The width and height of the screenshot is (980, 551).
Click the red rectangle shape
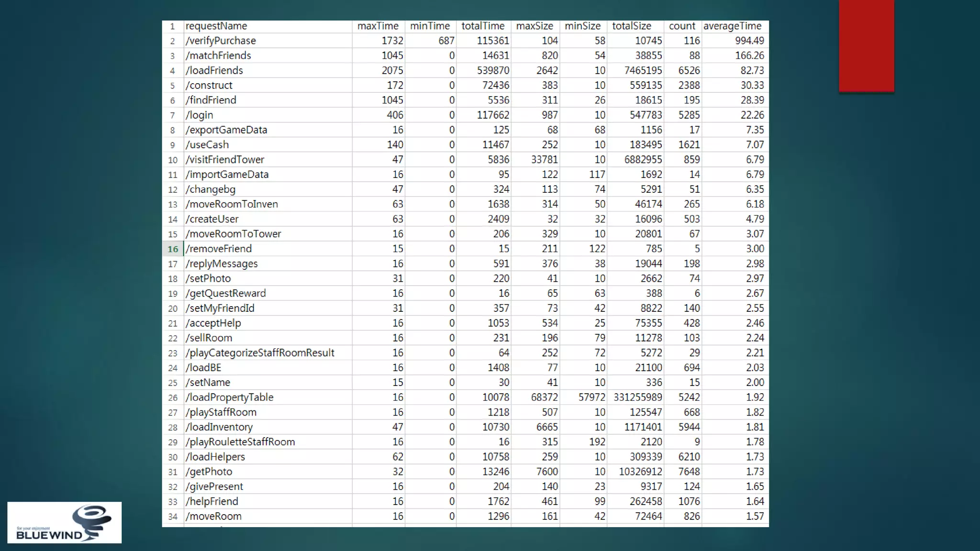point(866,45)
